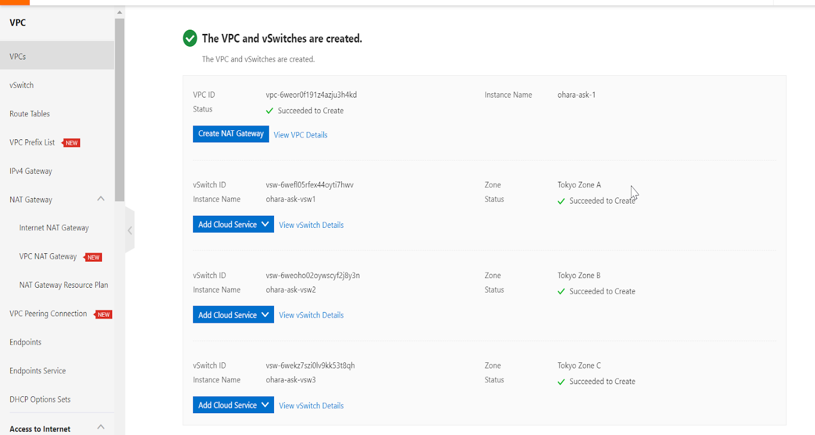Click the NEW badge beside VPC Peering Connection
This screenshot has height=435, width=815.
click(x=103, y=314)
